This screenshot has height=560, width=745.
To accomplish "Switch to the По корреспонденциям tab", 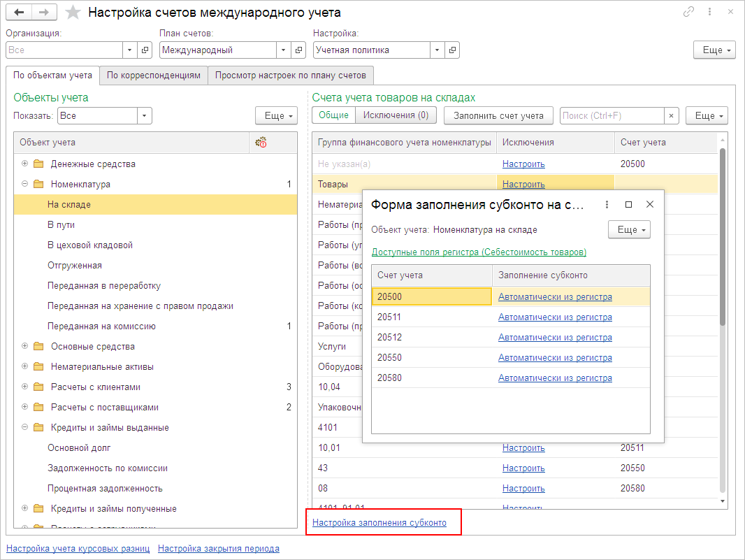I will tap(154, 75).
